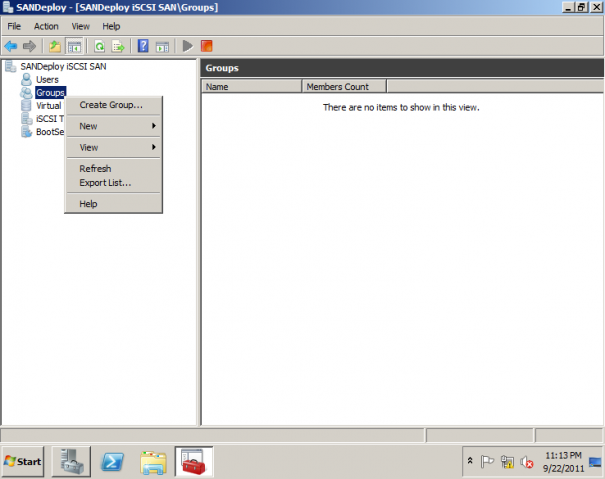Choose Help from the context menu
Screen dimensions: 605x479
point(113,204)
